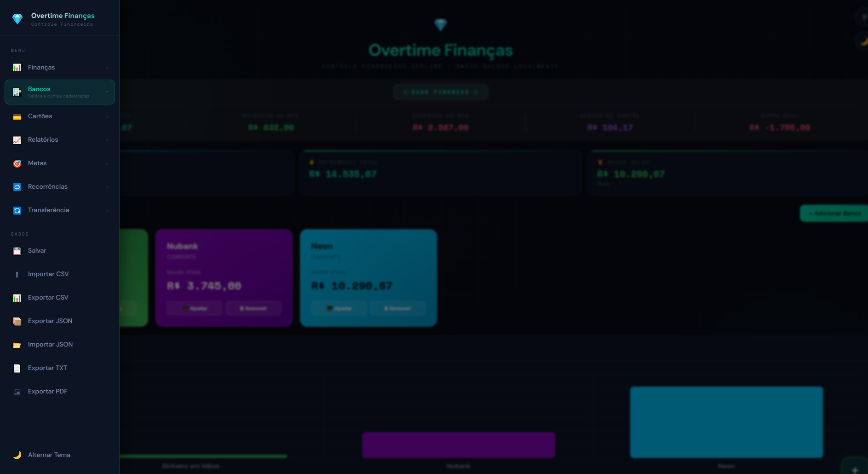The width and height of the screenshot is (868, 474).
Task: Click the Saldos e contas cadastradas subtitle
Action: click(x=58, y=96)
